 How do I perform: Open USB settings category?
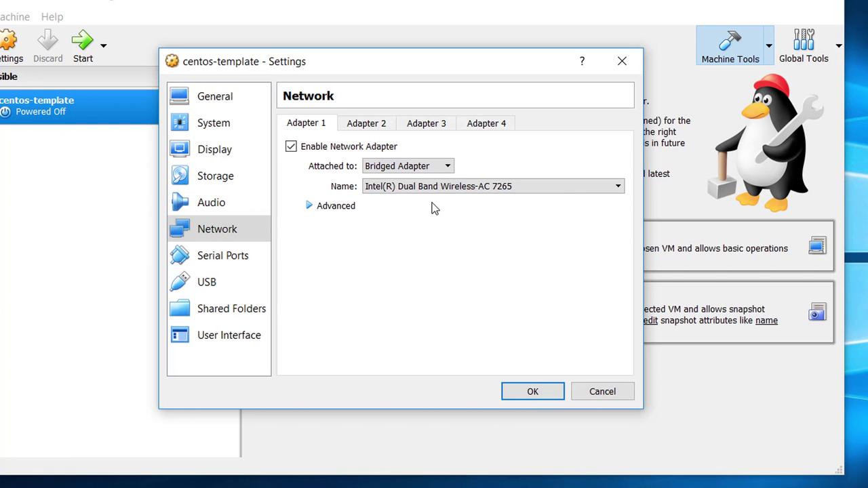206,282
